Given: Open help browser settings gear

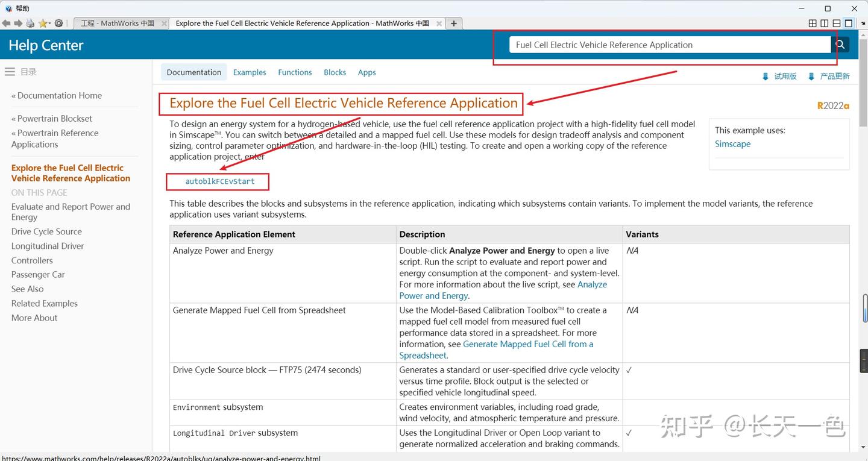Looking at the screenshot, I should coord(58,23).
